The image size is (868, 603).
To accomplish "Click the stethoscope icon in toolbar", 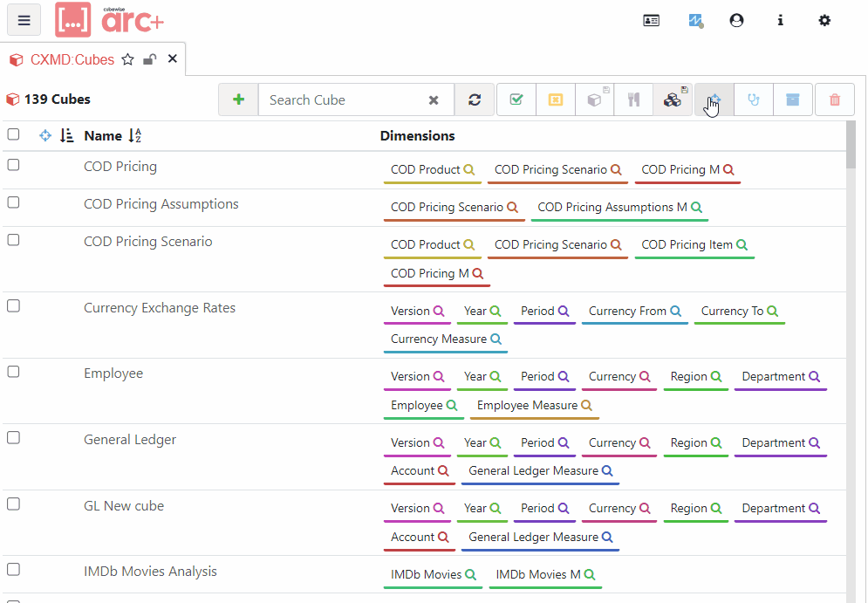I will [754, 100].
